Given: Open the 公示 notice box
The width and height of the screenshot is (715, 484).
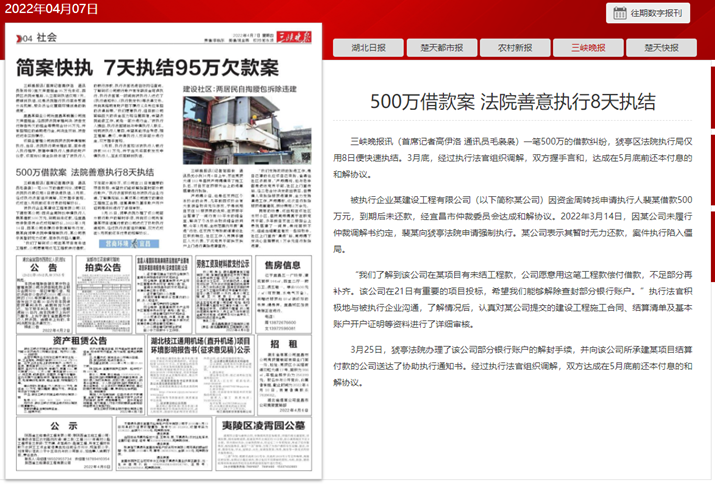Looking at the screenshot, I should point(64,443).
